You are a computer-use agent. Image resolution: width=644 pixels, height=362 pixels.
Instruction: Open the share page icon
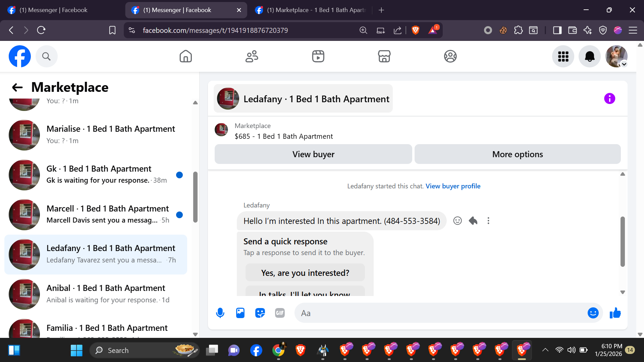pyautogui.click(x=397, y=30)
